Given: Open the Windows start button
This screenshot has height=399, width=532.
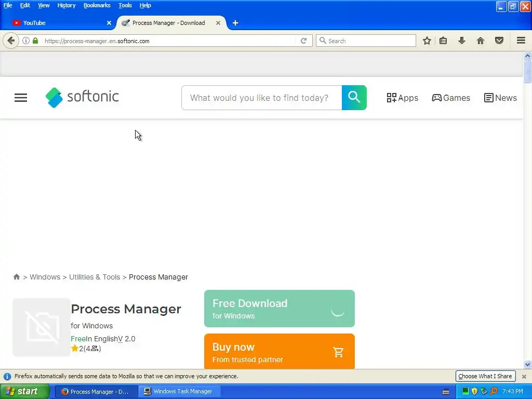Looking at the screenshot, I should (25, 392).
